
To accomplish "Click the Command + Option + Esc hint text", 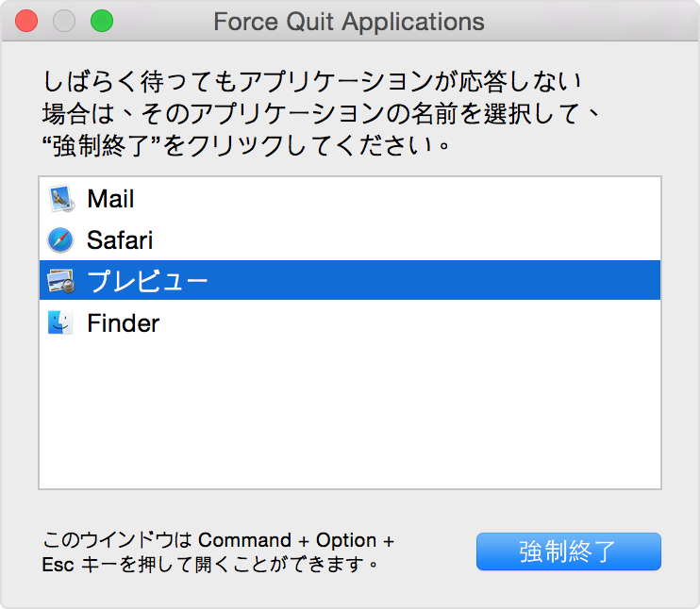I will tap(218, 552).
